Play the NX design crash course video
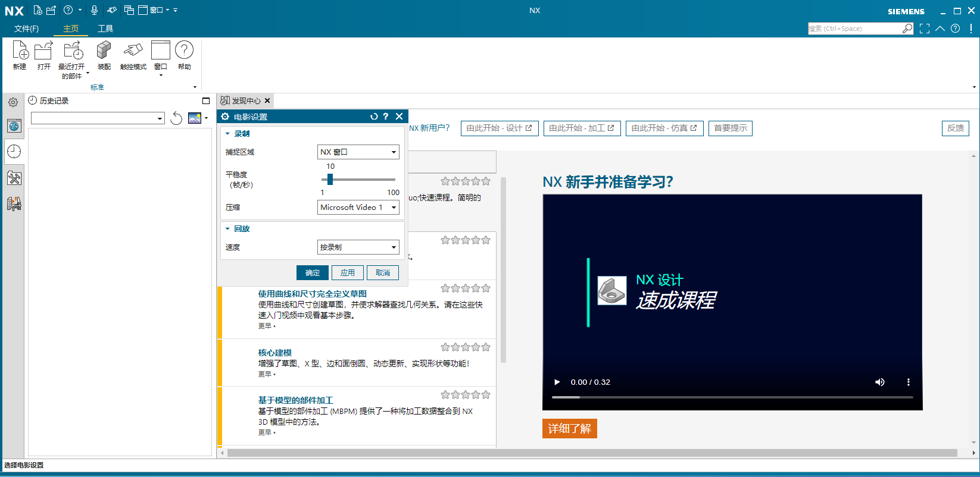 point(557,382)
